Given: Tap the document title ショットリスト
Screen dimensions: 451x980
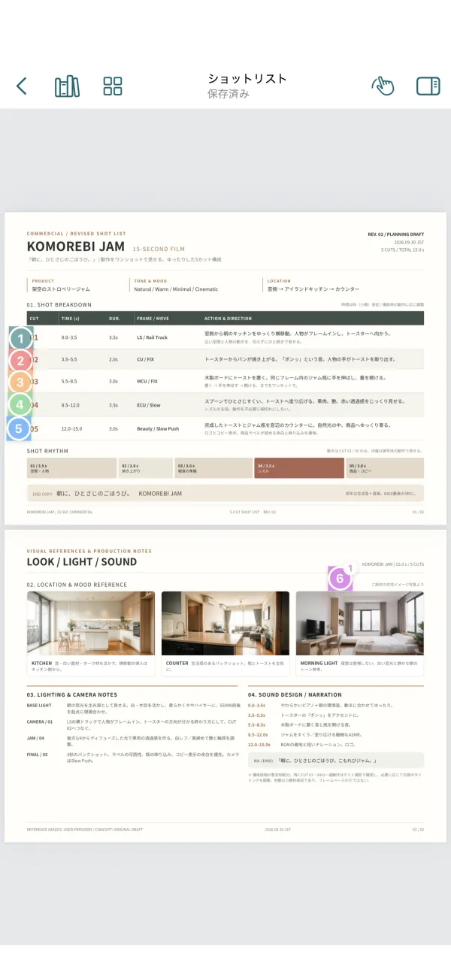Looking at the screenshot, I should [247, 78].
